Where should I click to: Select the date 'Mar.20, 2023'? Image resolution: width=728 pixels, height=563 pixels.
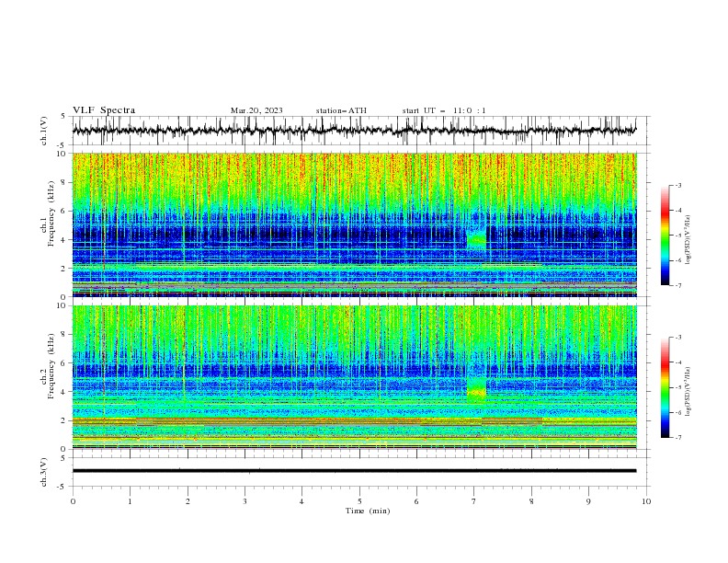coord(256,110)
